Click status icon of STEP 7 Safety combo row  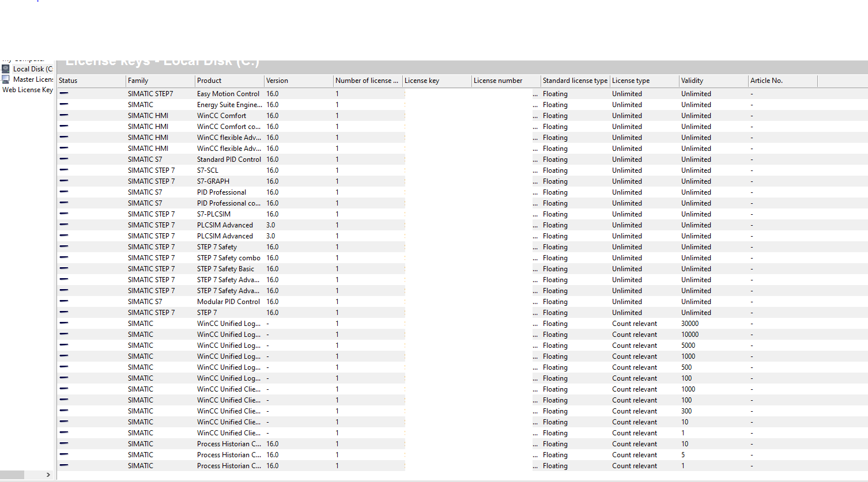tap(63, 257)
